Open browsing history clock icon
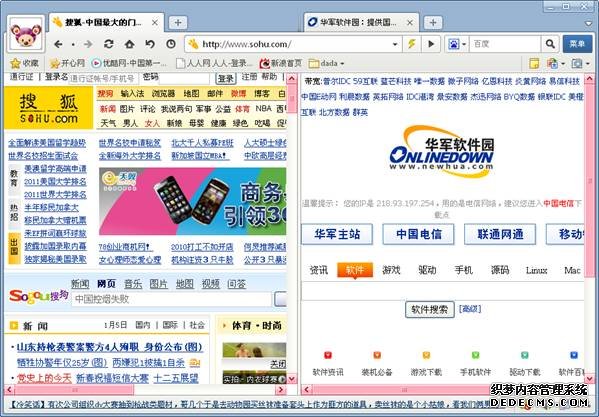This screenshot has width=599, height=417. coord(171,44)
